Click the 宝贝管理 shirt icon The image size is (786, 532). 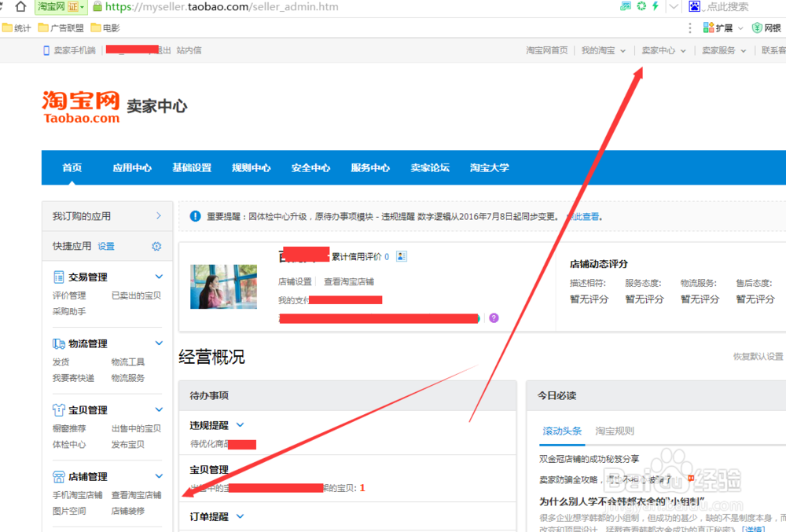[x=59, y=409]
